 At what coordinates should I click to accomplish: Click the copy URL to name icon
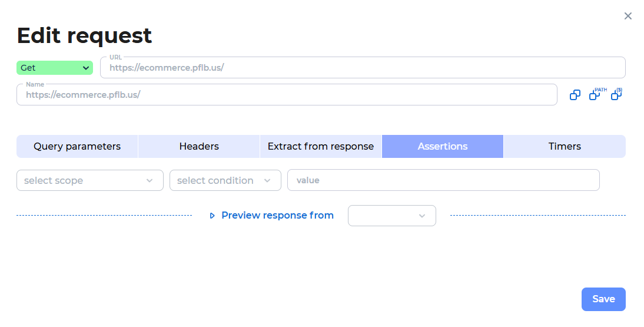tap(575, 95)
